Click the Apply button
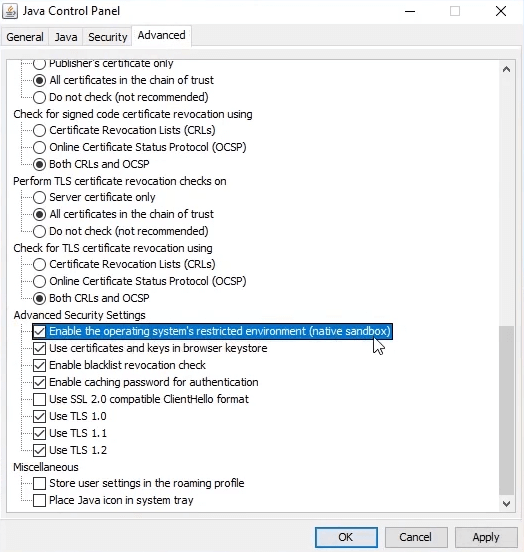The height and width of the screenshot is (552, 524). [486, 537]
